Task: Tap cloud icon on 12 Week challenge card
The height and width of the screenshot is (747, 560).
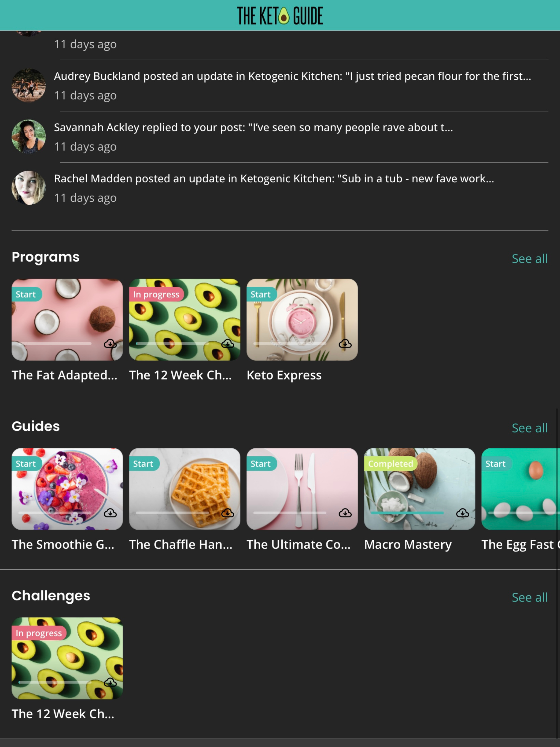Action: click(110, 682)
